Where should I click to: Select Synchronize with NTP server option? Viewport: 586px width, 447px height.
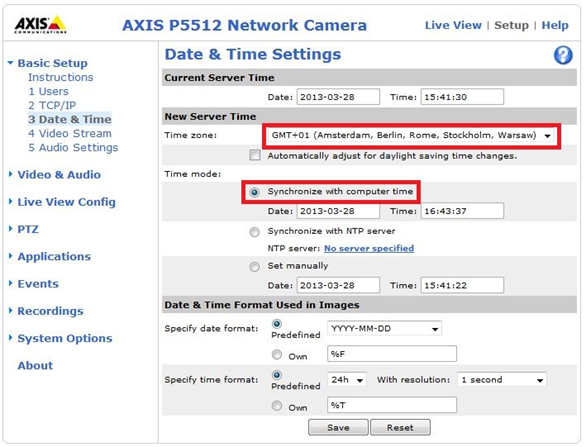point(255,232)
